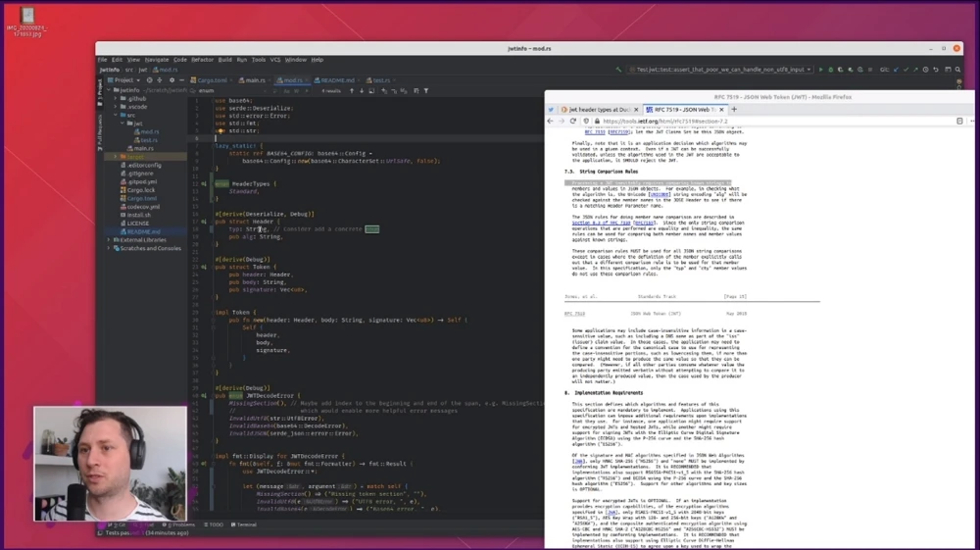Open TODO tool window
Screen dimensions: 980x550
[x=214, y=525]
